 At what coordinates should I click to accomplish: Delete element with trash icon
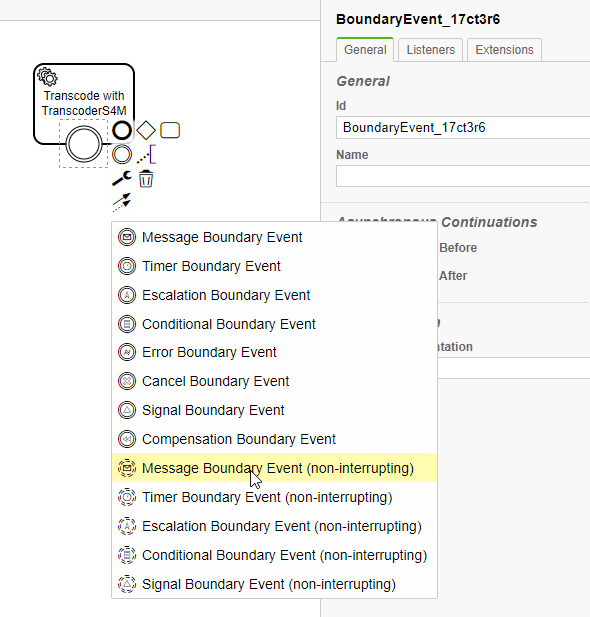(x=146, y=179)
